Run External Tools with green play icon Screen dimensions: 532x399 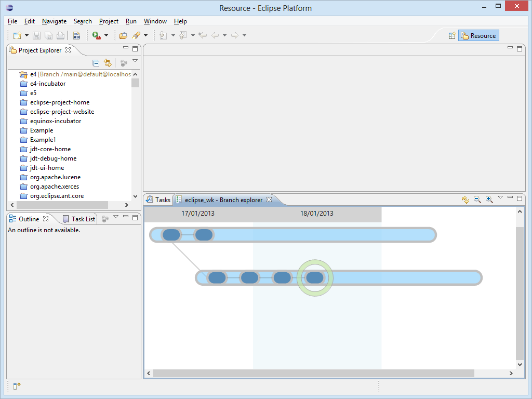tap(96, 35)
